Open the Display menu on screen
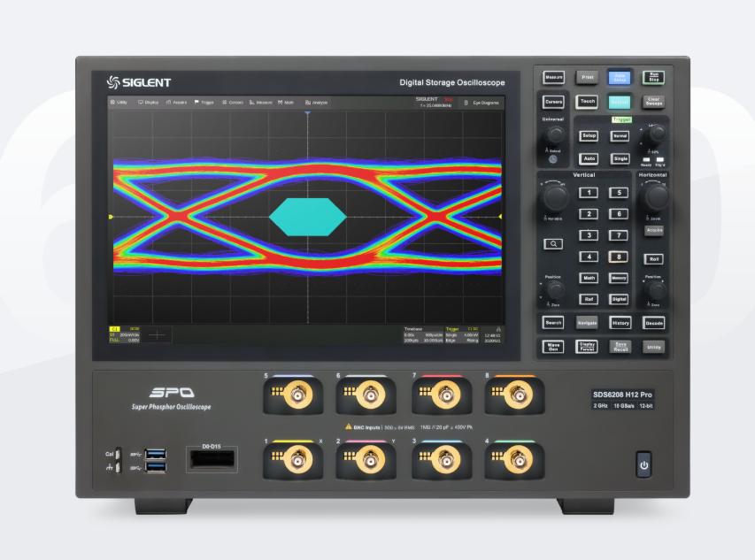The height and width of the screenshot is (560, 755). pos(149,103)
